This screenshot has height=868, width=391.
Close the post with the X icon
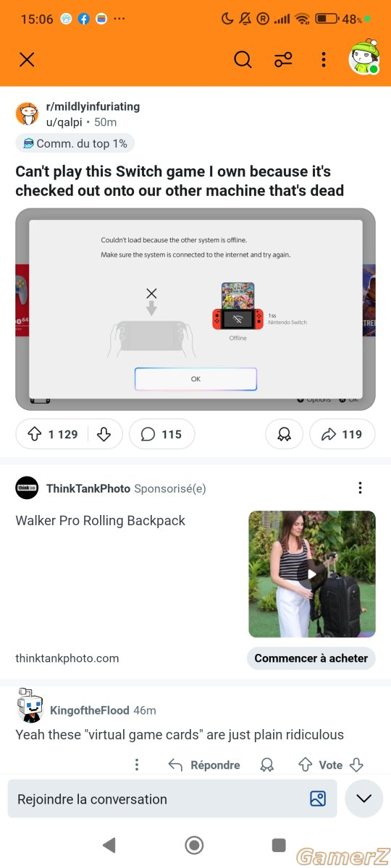click(x=27, y=59)
